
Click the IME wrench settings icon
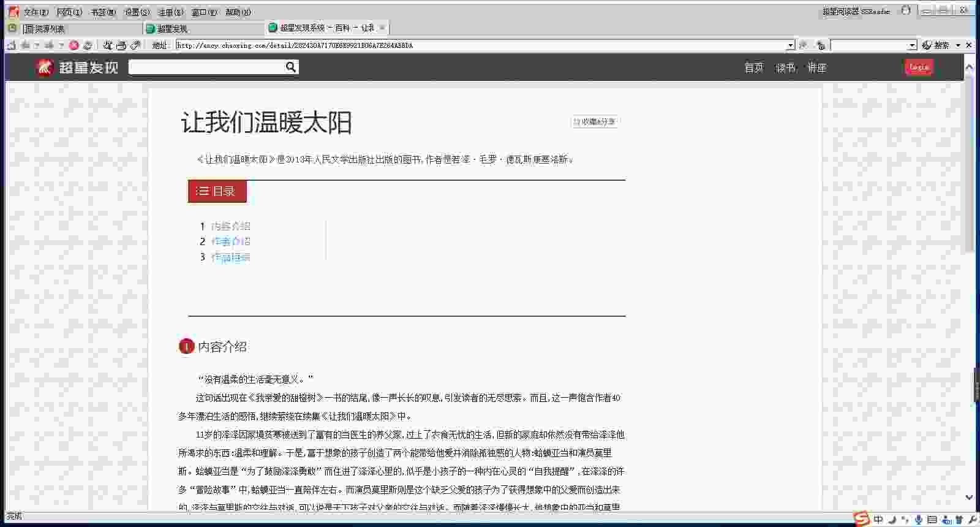point(973,520)
